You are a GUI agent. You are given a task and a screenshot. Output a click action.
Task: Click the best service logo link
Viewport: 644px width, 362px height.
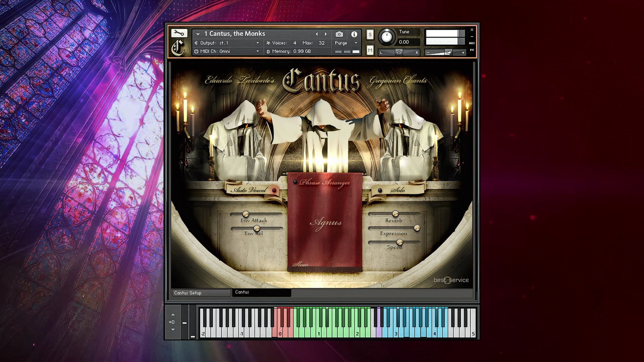pyautogui.click(x=451, y=280)
